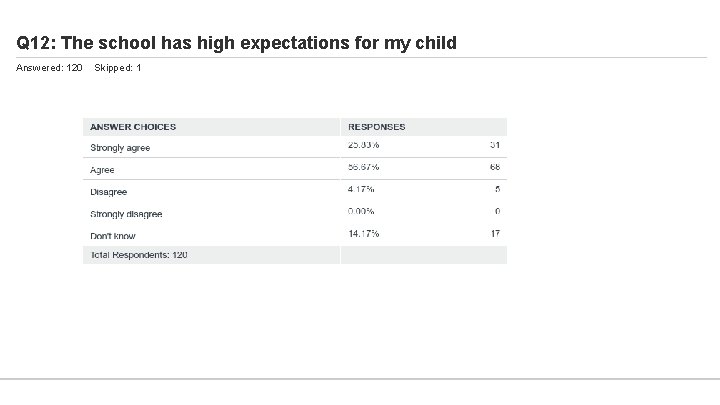
Task: Select the RESPONSES column header
Action: tap(376, 127)
